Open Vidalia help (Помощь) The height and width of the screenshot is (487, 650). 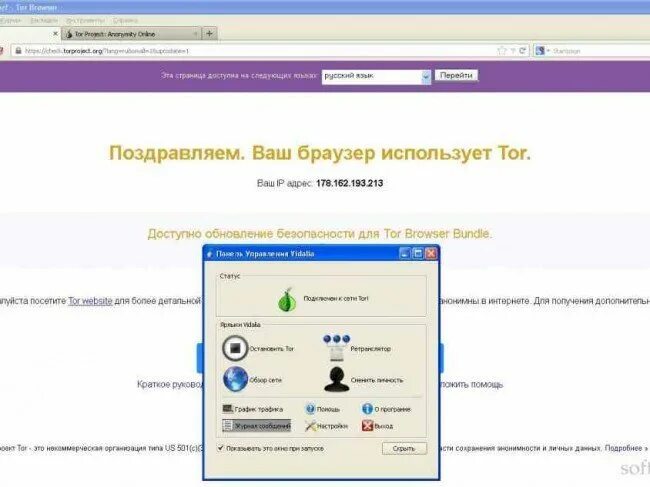(x=323, y=409)
